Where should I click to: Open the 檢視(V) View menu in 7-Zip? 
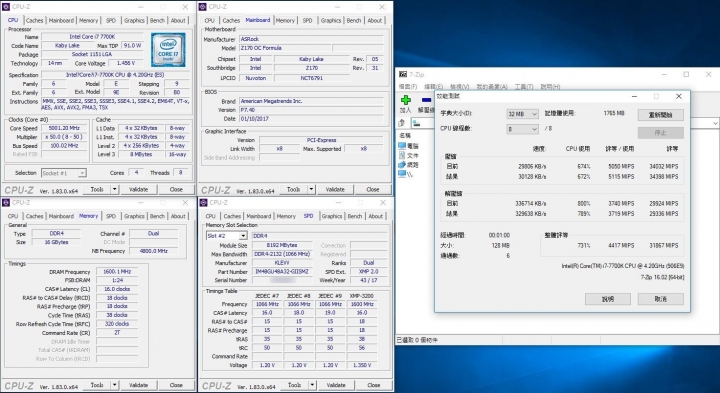[x=459, y=87]
